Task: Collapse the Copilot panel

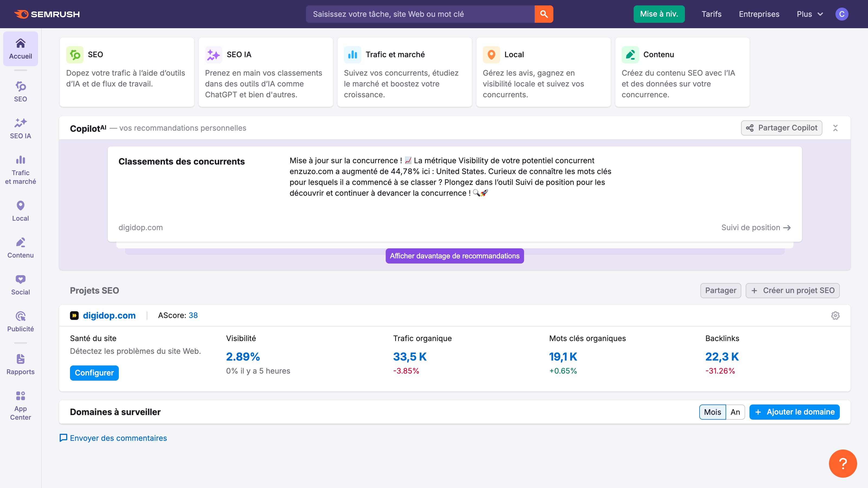Action: click(x=835, y=128)
